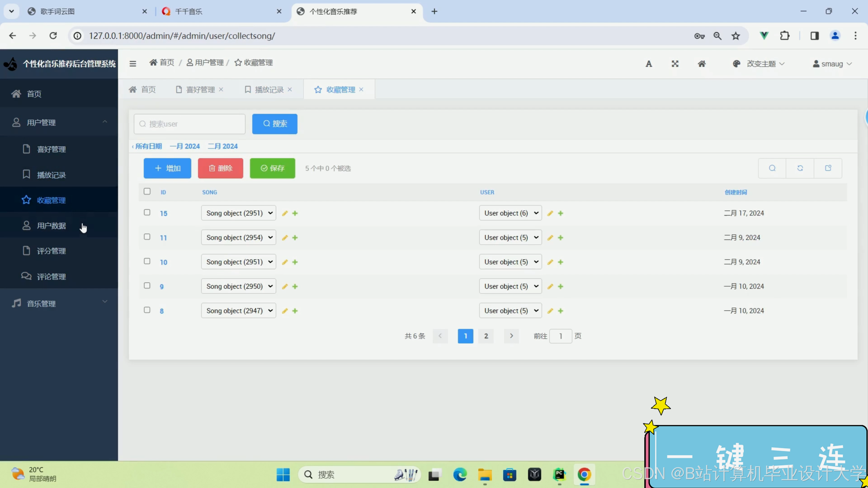
Task: Open the Song object (2951) dropdown in row 15
Action: 238,213
